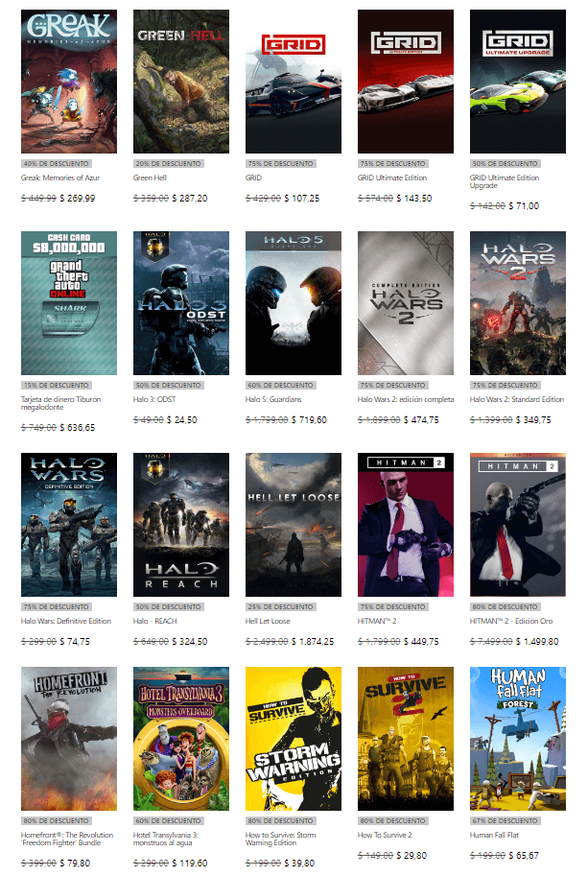Click the Green Hell game cover
The image size is (588, 876).
(x=180, y=82)
